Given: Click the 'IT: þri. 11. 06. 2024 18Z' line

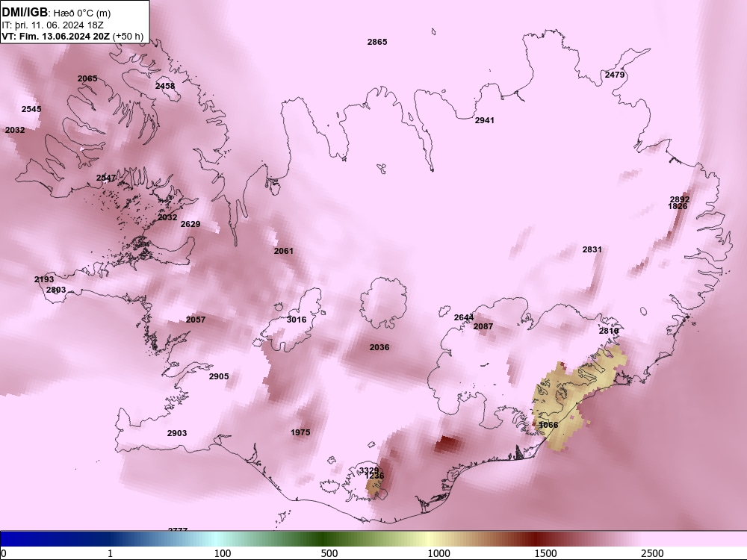Looking at the screenshot, I should click(52, 25).
